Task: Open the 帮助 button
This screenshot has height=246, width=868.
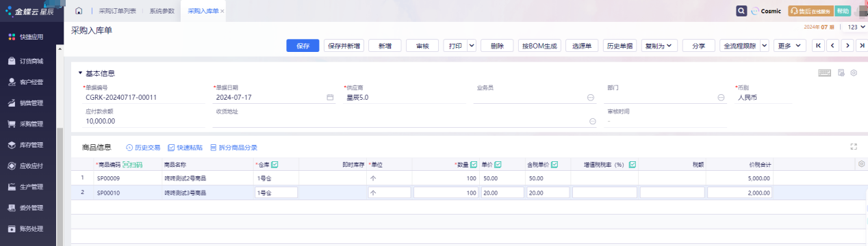Action: [843, 11]
